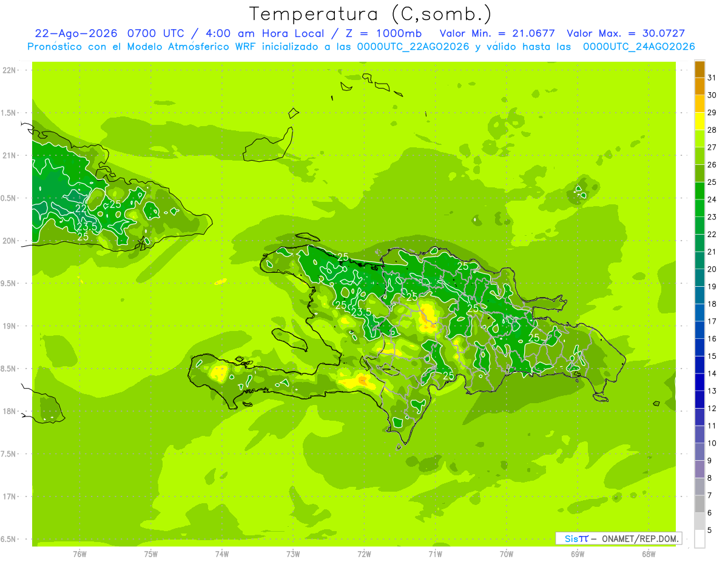
Task: Click the colorbar label '31'
Action: (712, 78)
